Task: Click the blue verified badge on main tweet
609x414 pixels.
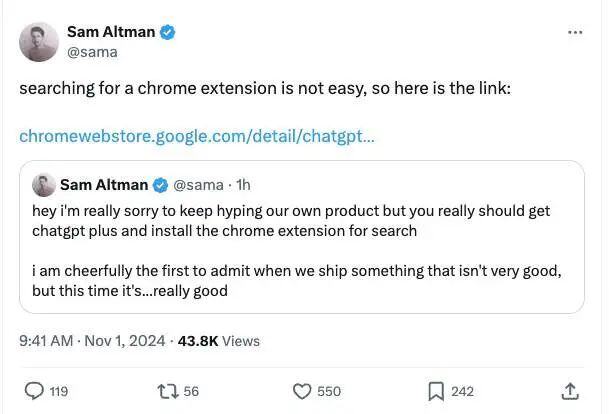Action: 167,32
